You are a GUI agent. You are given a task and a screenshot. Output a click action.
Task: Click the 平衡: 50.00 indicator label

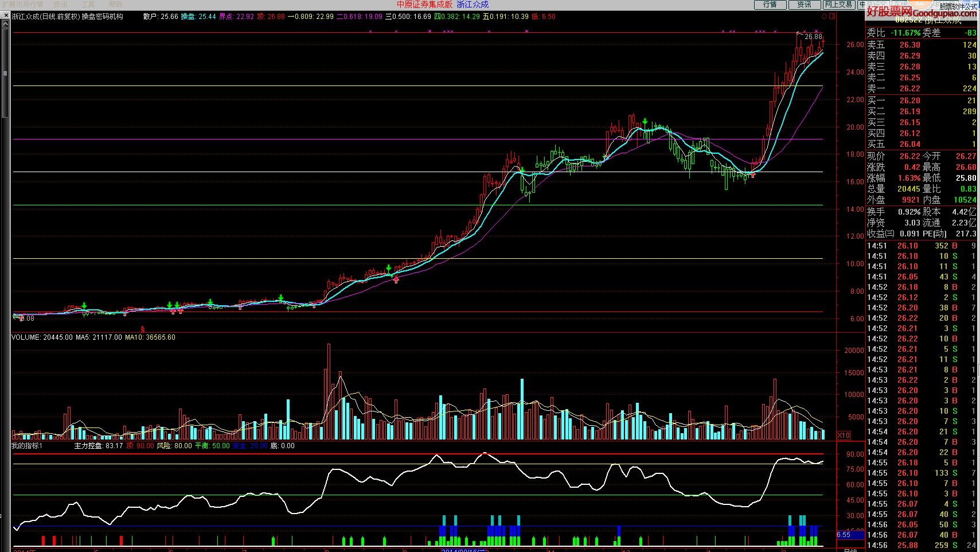click(212, 446)
